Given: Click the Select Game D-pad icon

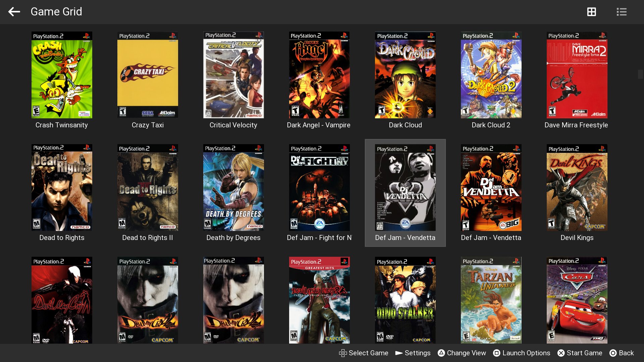Looking at the screenshot, I should (x=343, y=353).
